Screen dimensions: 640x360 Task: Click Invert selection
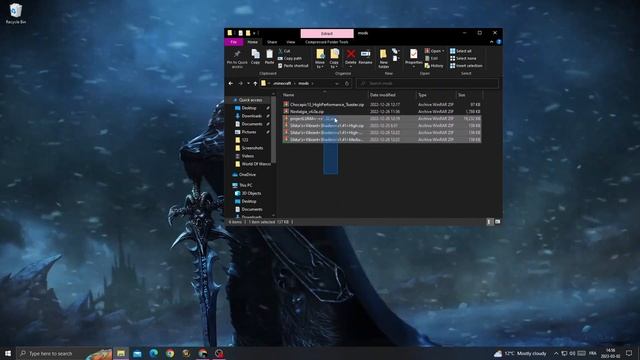466,66
